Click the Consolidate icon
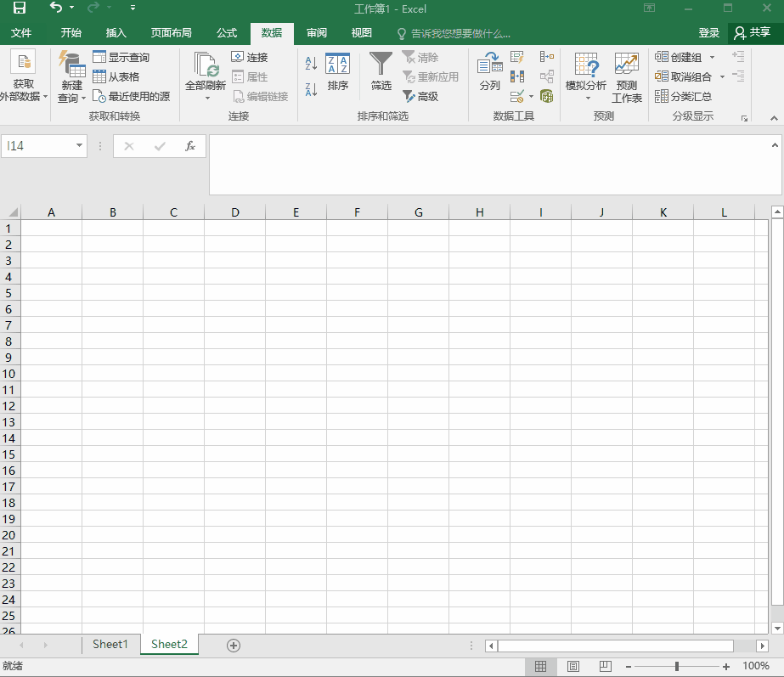The image size is (784, 677). coord(546,57)
